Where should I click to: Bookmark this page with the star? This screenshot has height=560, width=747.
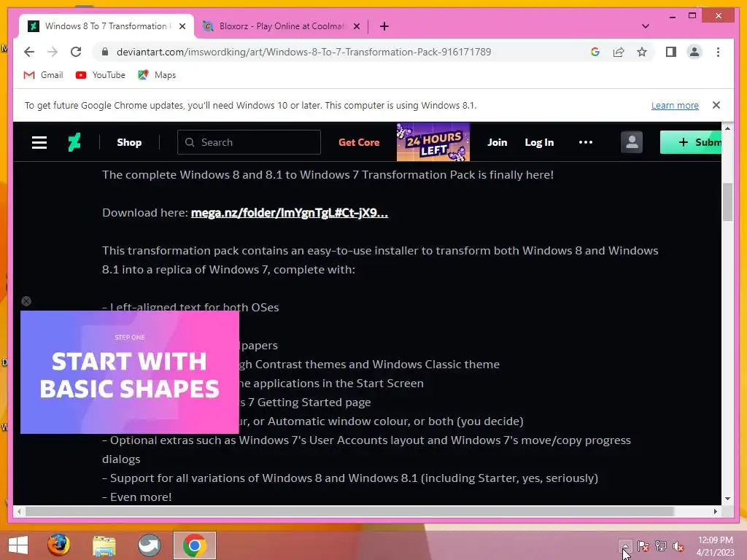(x=642, y=52)
